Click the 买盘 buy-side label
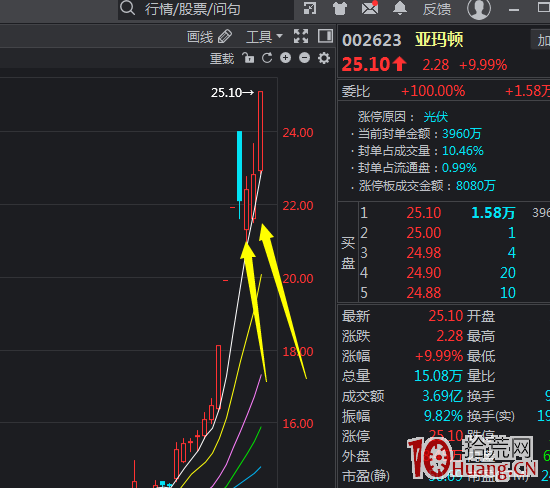The height and width of the screenshot is (488, 550). pos(348,253)
